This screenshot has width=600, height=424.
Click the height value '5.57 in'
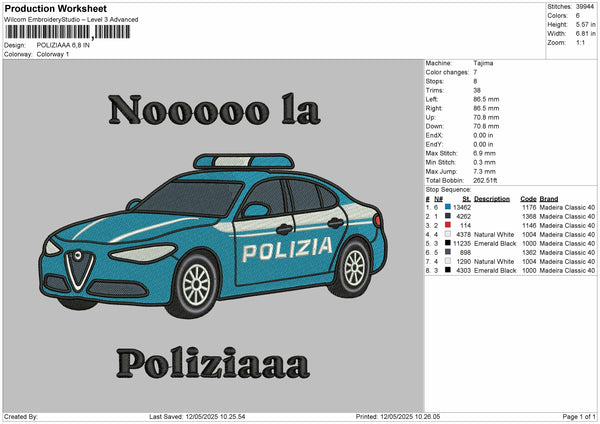coord(585,24)
